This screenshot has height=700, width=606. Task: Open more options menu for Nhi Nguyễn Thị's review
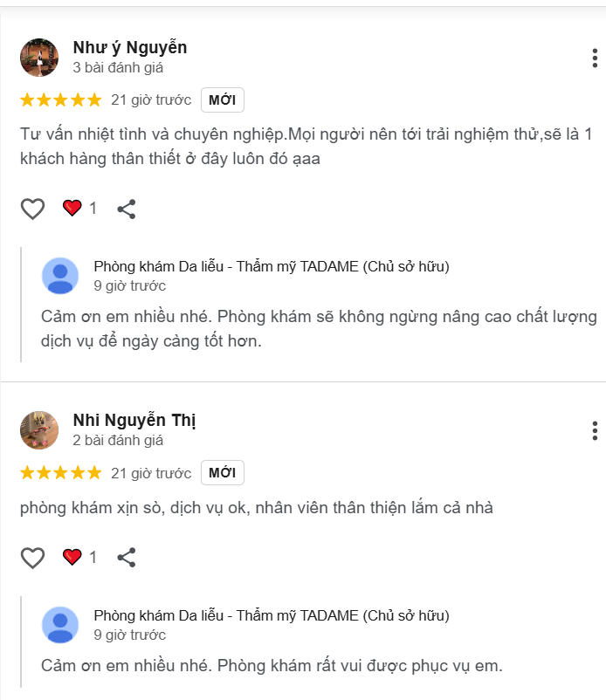tap(595, 431)
